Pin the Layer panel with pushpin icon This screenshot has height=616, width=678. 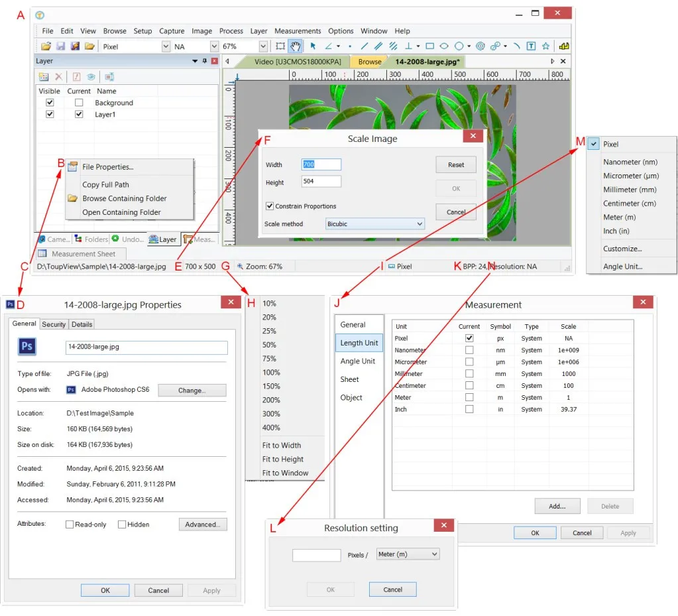[x=205, y=61]
